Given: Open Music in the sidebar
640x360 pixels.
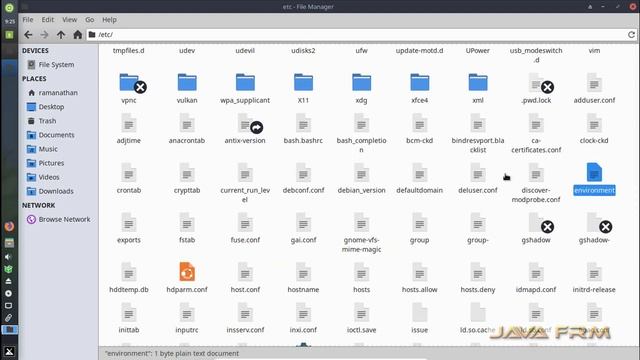Looking at the screenshot, I should click(42, 149).
